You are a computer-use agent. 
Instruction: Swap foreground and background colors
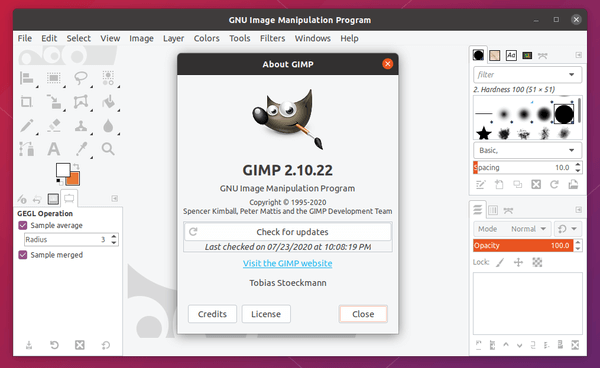tap(76, 166)
